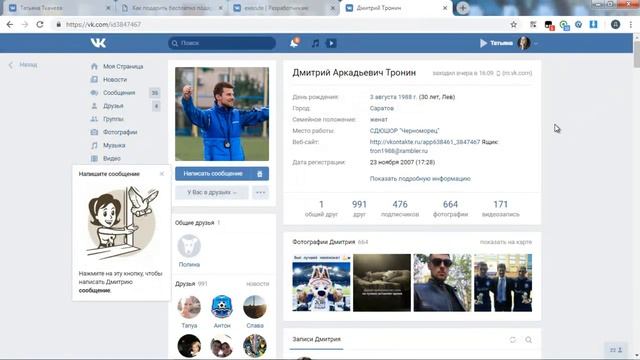
Task: Switch to the Татьяна Ткачева tab
Action: [x=58, y=8]
